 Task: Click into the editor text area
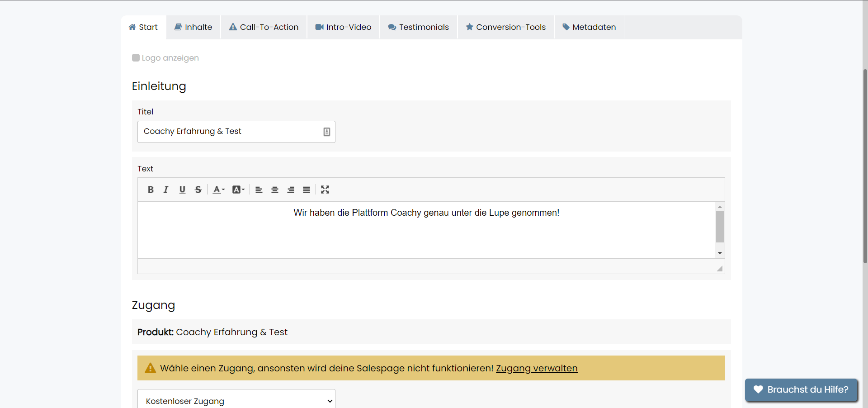(426, 230)
